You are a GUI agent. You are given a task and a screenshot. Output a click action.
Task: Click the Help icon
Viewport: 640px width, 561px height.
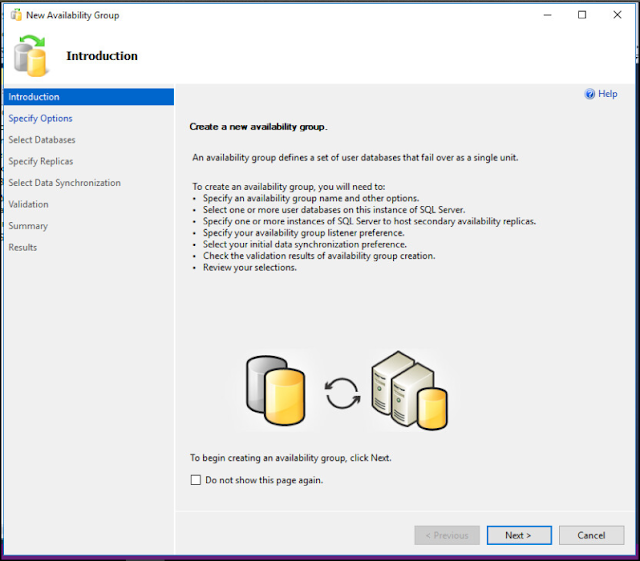tap(589, 94)
